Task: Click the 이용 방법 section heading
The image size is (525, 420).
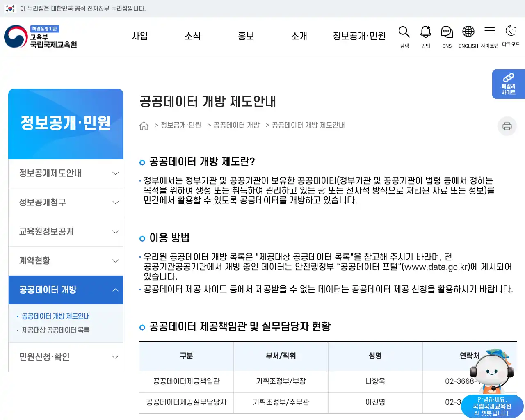Action: (x=169, y=238)
